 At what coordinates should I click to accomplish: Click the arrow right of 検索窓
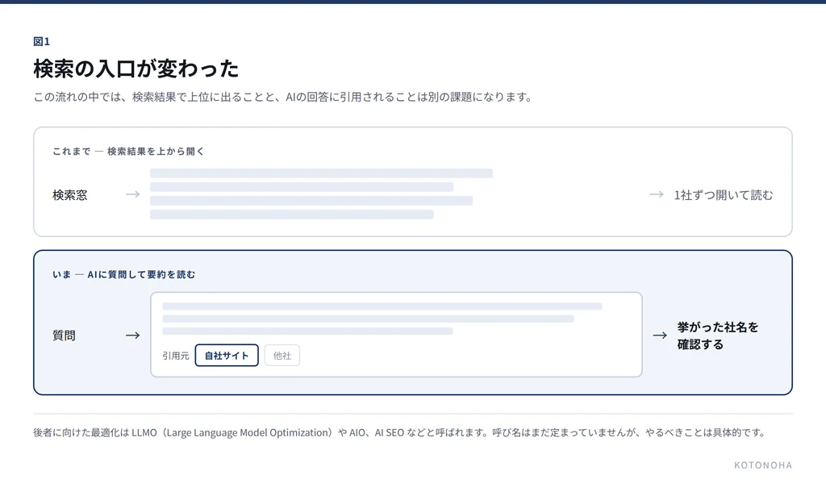(133, 194)
